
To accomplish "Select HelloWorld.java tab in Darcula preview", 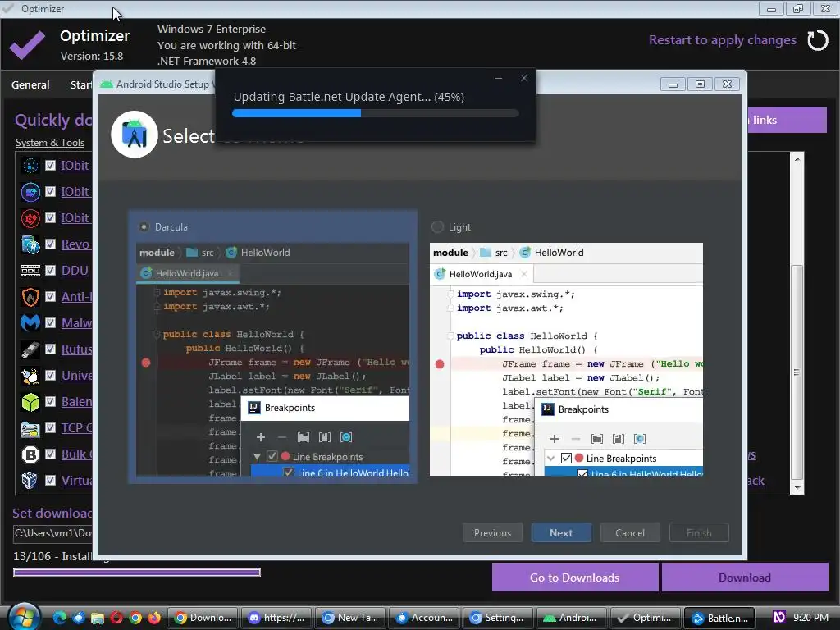I will tap(187, 273).
